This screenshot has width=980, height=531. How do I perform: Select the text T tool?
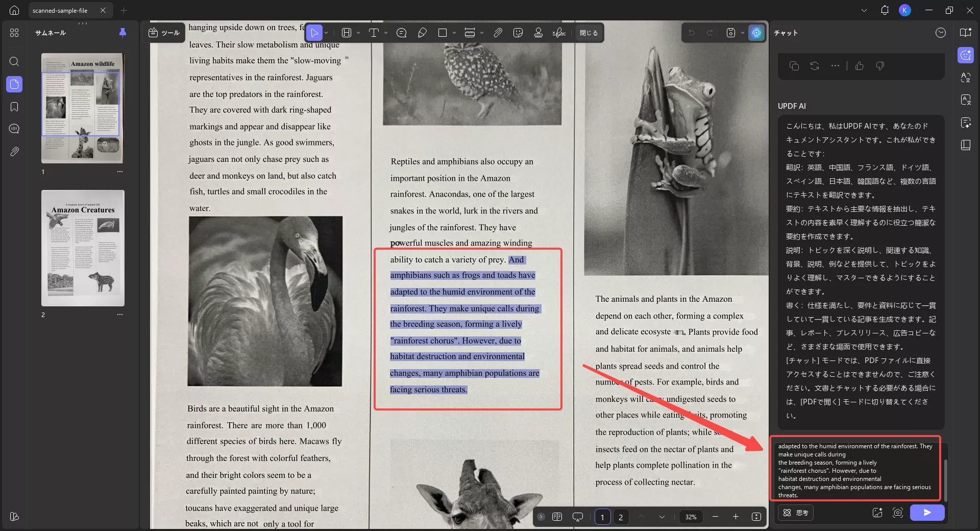[374, 33]
